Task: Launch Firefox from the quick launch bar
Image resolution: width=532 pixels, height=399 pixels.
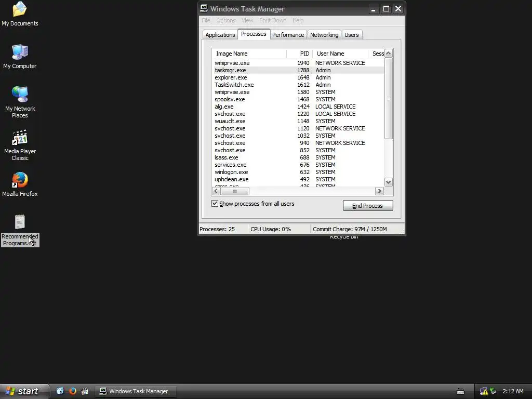Action: [72, 391]
